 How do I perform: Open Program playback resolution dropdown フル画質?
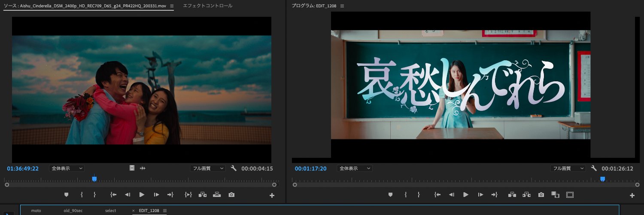[568, 168]
